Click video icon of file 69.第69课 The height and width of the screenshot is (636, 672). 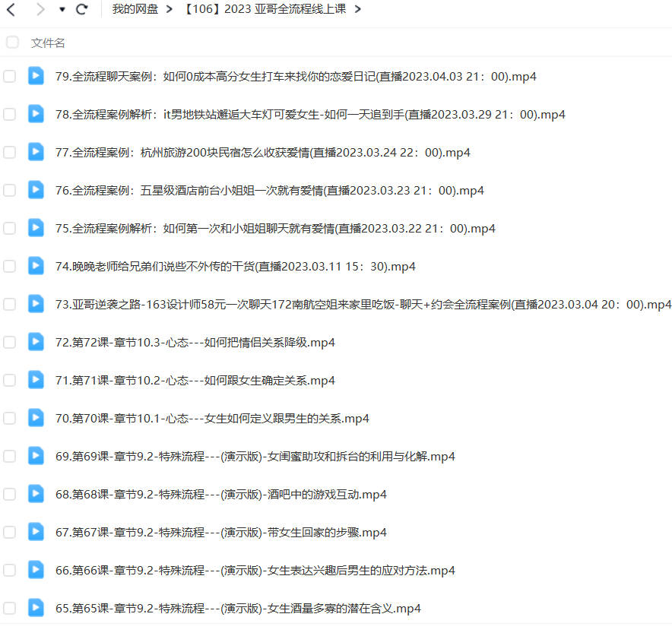click(x=36, y=456)
